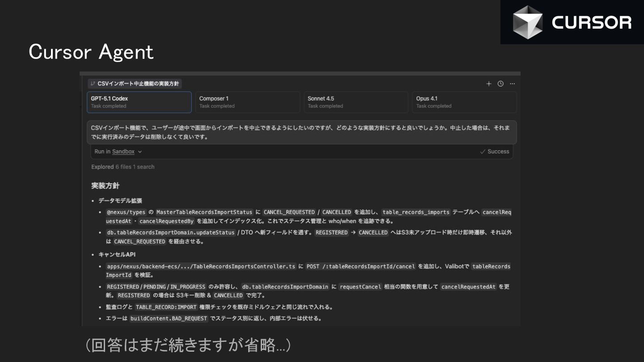The image size is (644, 362).
Task: Expand Explored 6 files 1 search
Action: tap(123, 167)
